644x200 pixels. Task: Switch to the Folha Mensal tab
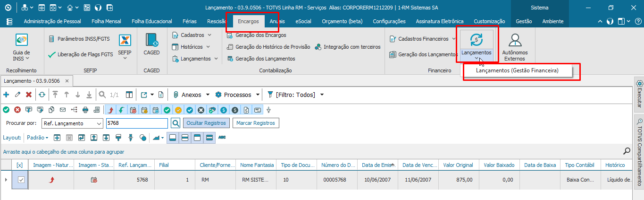[106, 21]
